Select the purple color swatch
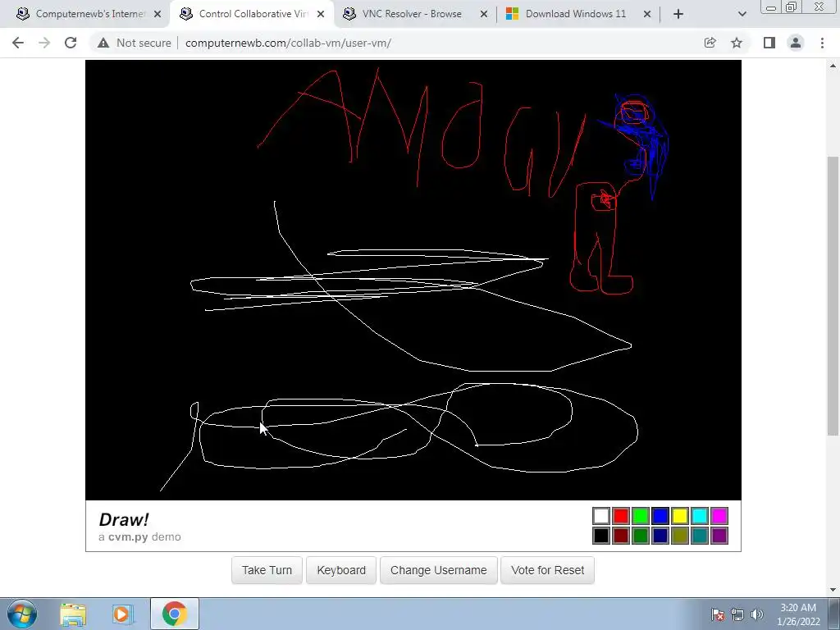This screenshot has width=840, height=630. 719,535
